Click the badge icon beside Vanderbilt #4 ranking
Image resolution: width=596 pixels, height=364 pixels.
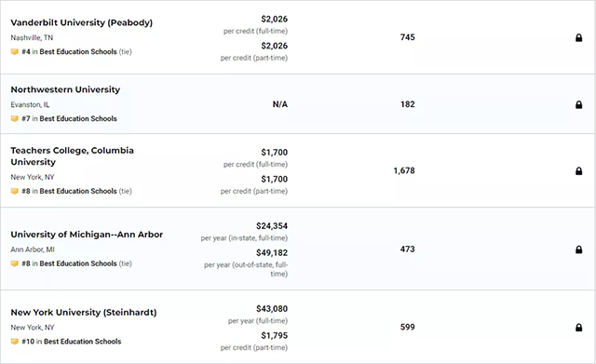pyautogui.click(x=15, y=52)
